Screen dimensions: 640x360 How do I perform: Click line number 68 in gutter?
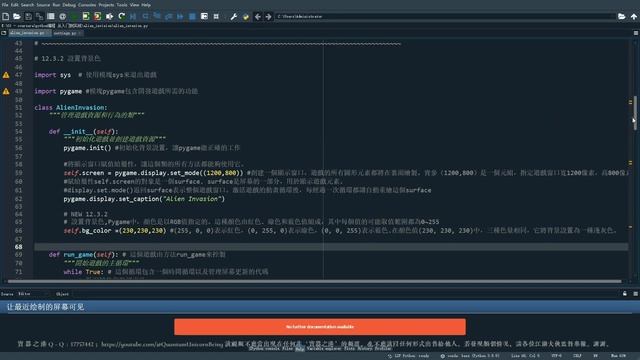(x=19, y=247)
